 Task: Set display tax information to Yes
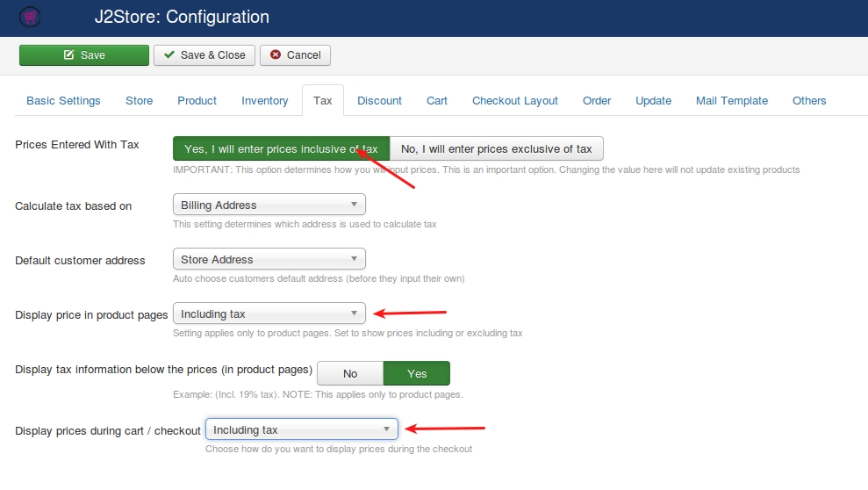point(417,374)
